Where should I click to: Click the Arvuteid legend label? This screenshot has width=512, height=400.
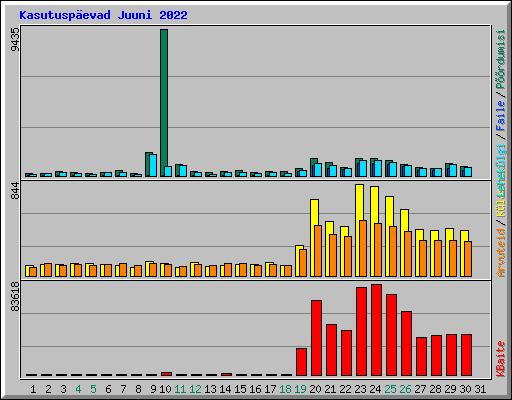click(x=501, y=253)
